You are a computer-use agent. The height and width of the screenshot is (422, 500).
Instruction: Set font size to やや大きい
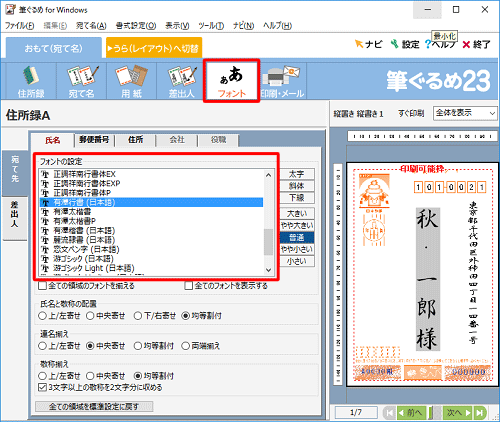coord(297,226)
